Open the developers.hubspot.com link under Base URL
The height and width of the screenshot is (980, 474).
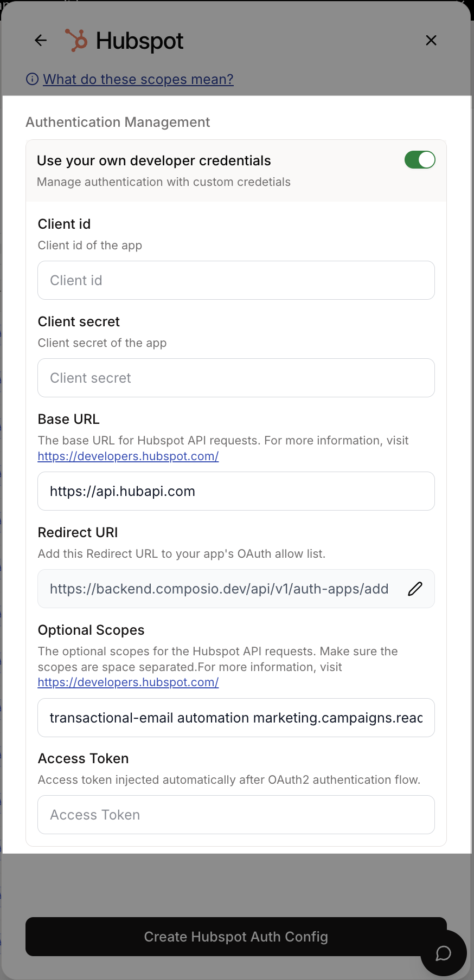127,456
